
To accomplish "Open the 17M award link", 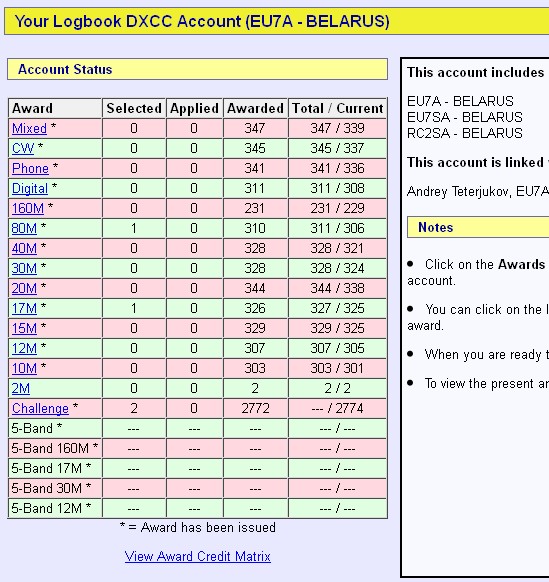I will point(24,308).
